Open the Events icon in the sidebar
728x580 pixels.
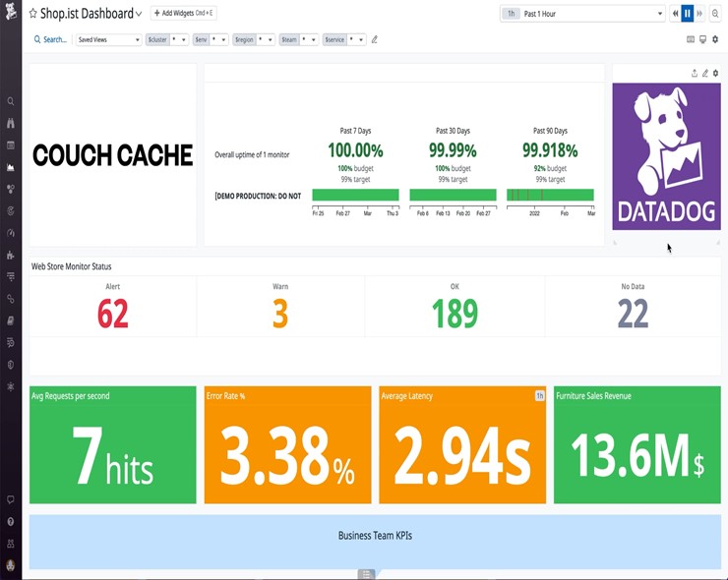coord(11,145)
